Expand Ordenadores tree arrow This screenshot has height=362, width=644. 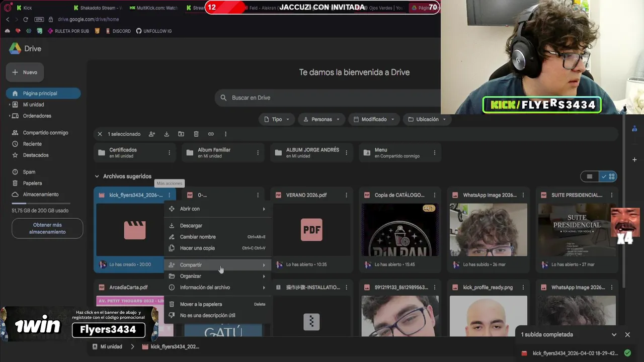[x=10, y=116]
